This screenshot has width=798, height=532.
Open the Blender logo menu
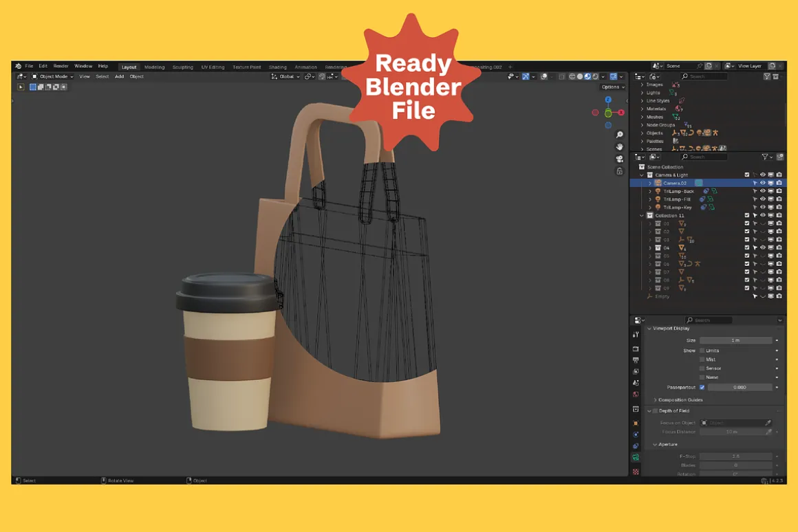click(x=19, y=66)
